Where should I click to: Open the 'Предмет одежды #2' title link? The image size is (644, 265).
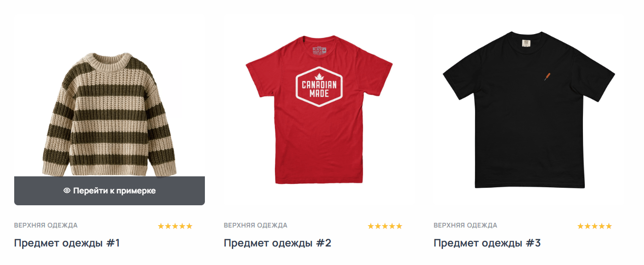[278, 243]
